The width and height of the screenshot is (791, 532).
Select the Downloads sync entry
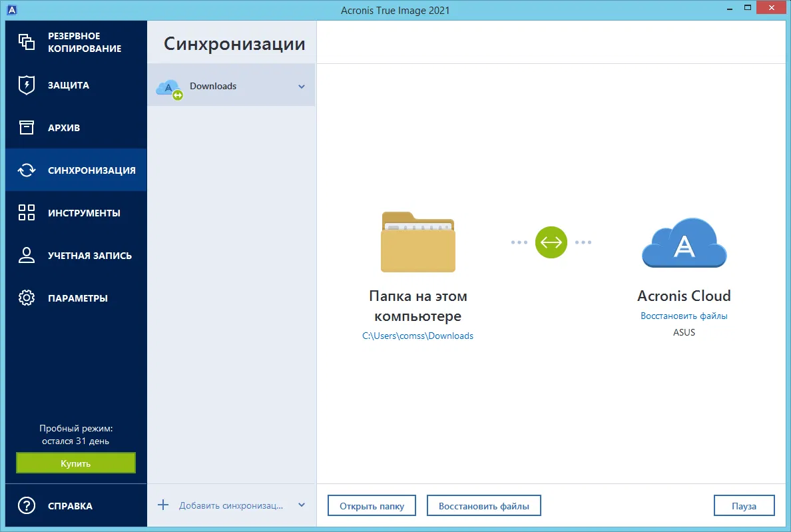[x=231, y=85]
